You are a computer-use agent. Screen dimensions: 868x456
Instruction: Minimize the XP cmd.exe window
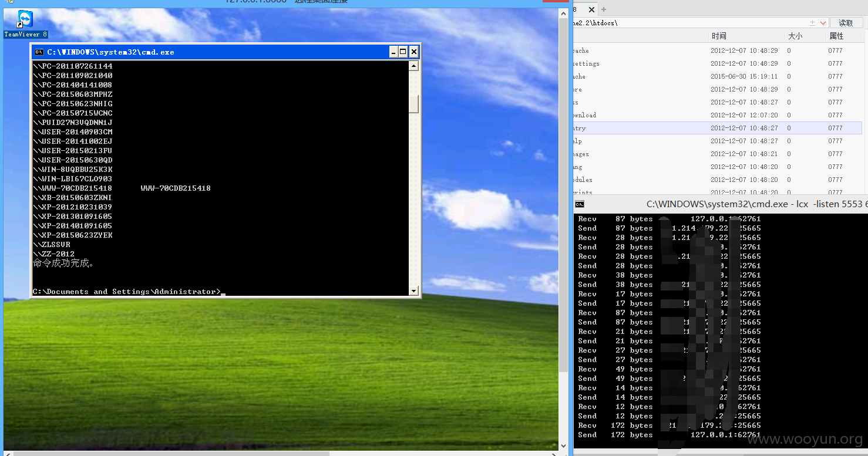(x=393, y=52)
